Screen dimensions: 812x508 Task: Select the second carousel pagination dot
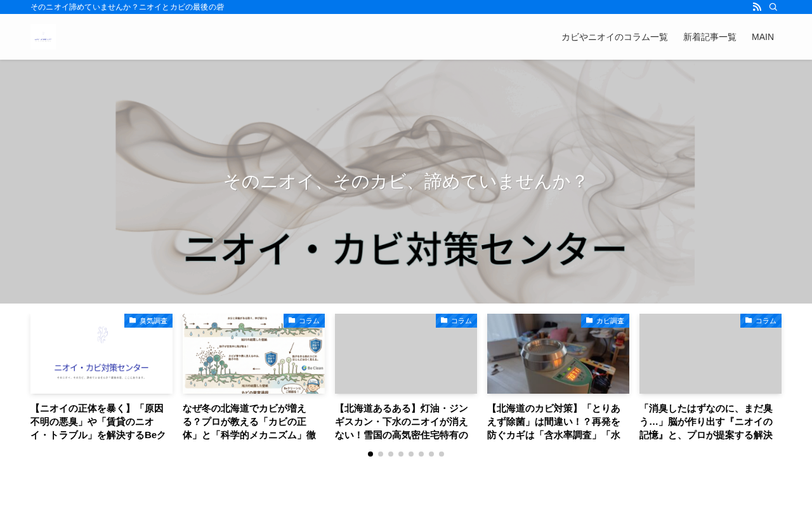coord(381,454)
